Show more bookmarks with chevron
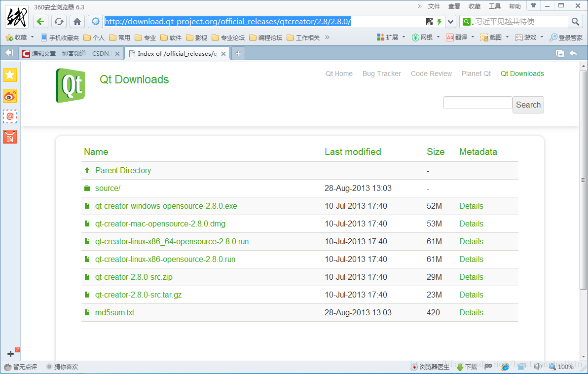 click(x=327, y=37)
